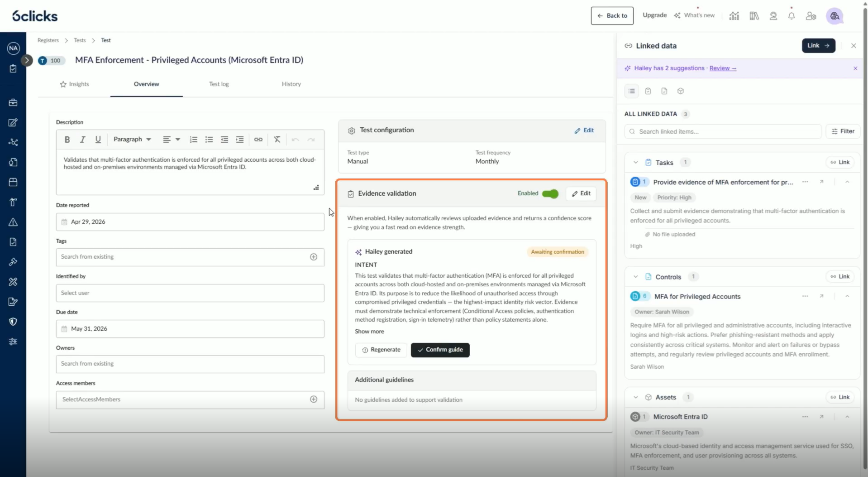Toggle Underline in description editor
This screenshot has width=868, height=477.
click(98, 140)
